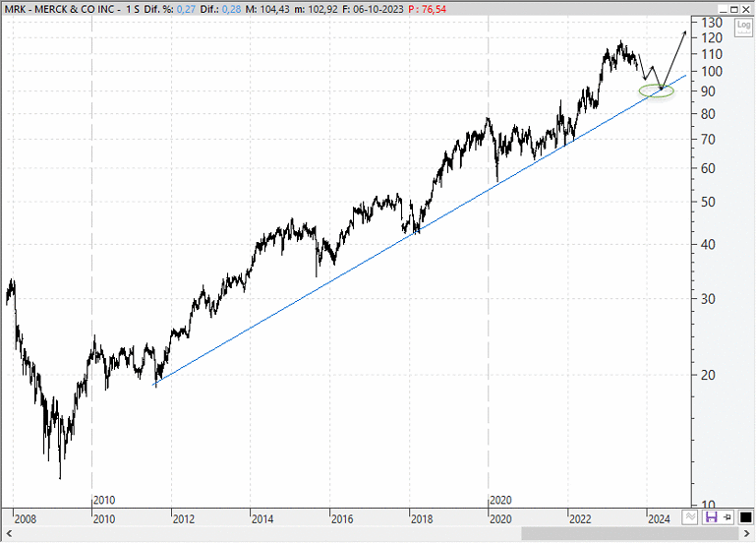This screenshot has width=756, height=543.
Task: Click the "1 S" timeframe label in title
Action: pyautogui.click(x=133, y=9)
